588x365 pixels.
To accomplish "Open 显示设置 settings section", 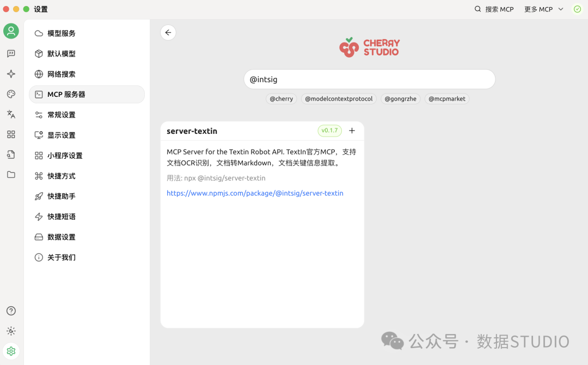I will click(x=87, y=135).
